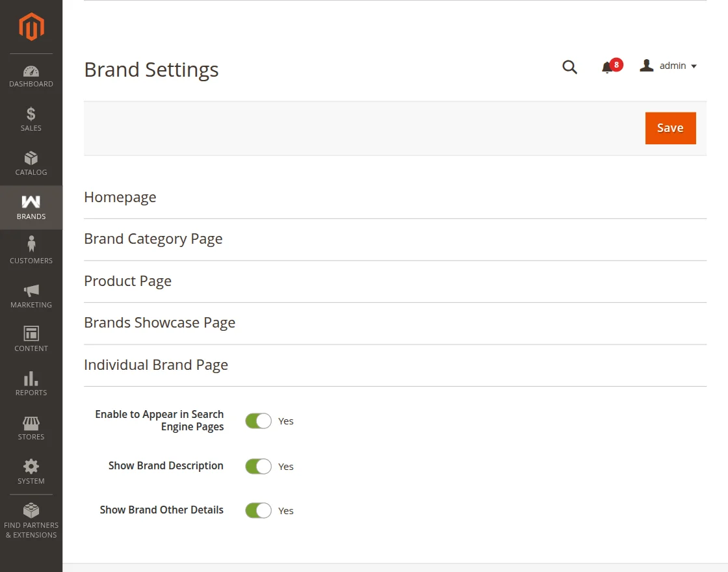Open the Marketing megaphone icon

click(x=31, y=291)
